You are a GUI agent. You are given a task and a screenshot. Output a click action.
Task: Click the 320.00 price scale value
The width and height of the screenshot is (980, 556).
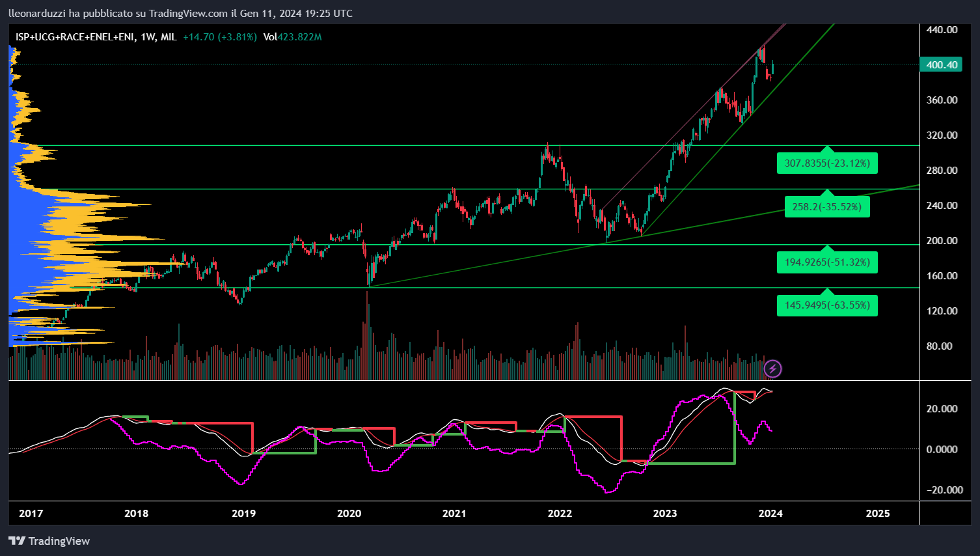[x=942, y=135]
